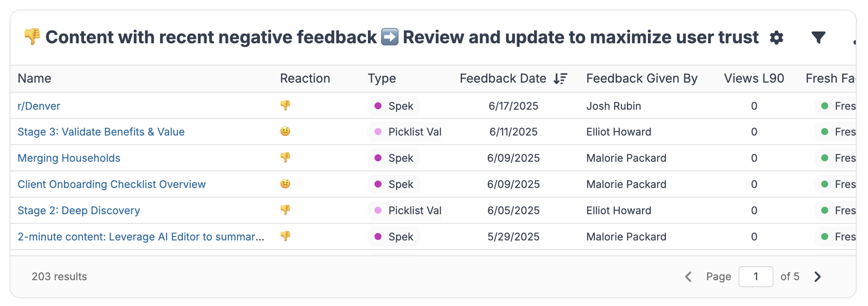The width and height of the screenshot is (868, 306).
Task: Click the thinking-face reaction on Stage 3 row
Action: [285, 131]
